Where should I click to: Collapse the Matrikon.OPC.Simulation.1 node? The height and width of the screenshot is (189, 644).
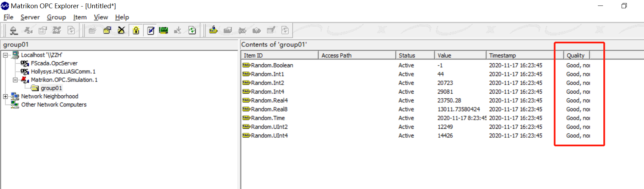(x=15, y=80)
